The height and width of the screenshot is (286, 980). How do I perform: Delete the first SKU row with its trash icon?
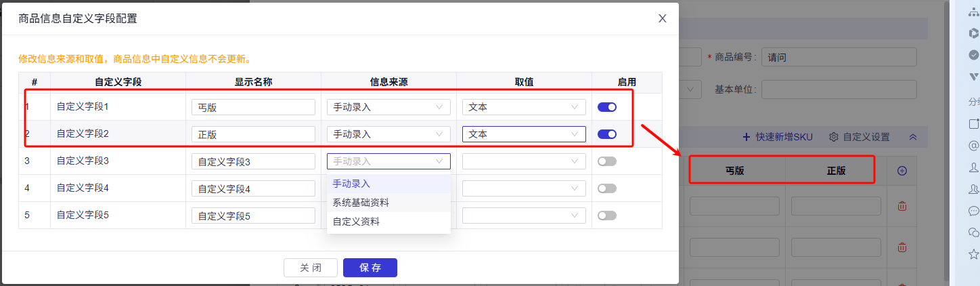tap(902, 206)
